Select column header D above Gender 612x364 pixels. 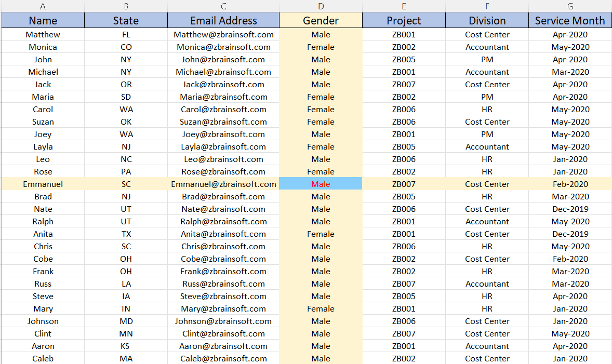pyautogui.click(x=321, y=6)
